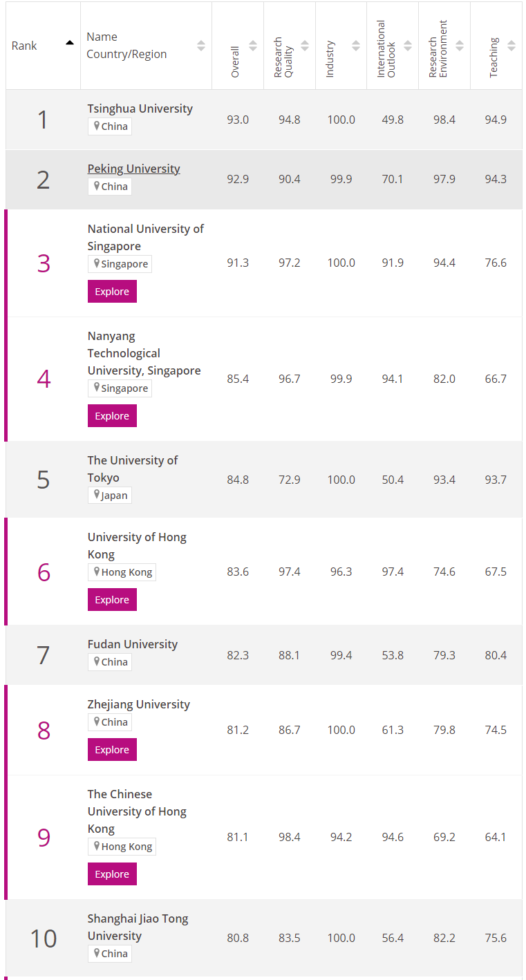The image size is (526, 980).
Task: Click Explore for Nanyang Technological University
Action: pos(112,416)
